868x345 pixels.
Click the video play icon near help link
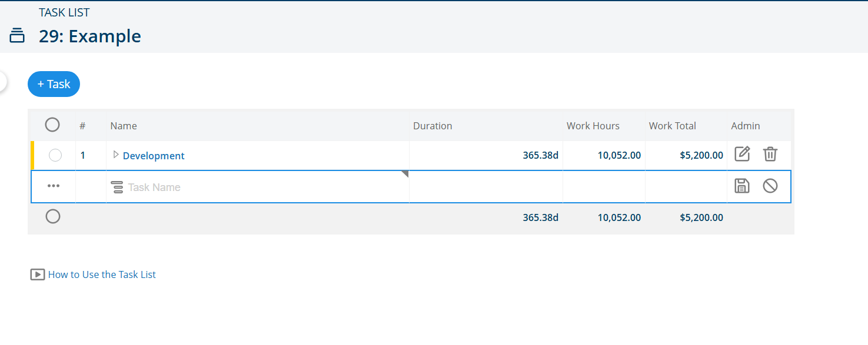[x=38, y=274]
